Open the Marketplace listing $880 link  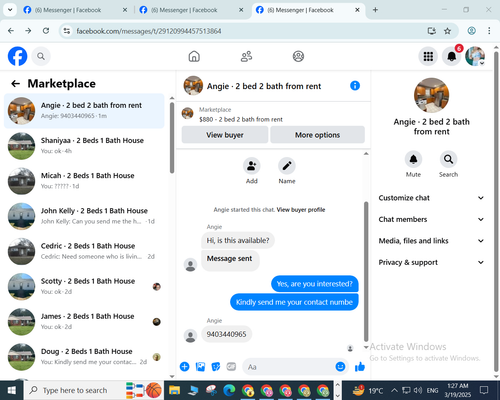241,119
